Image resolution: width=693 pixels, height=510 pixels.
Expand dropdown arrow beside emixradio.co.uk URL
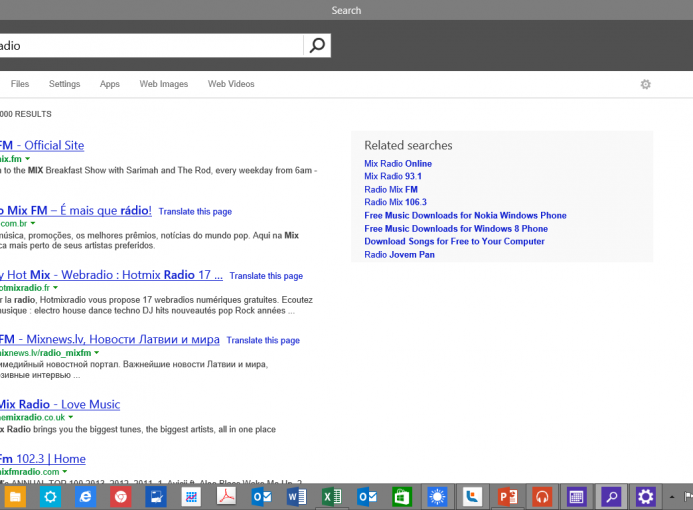tap(74, 417)
